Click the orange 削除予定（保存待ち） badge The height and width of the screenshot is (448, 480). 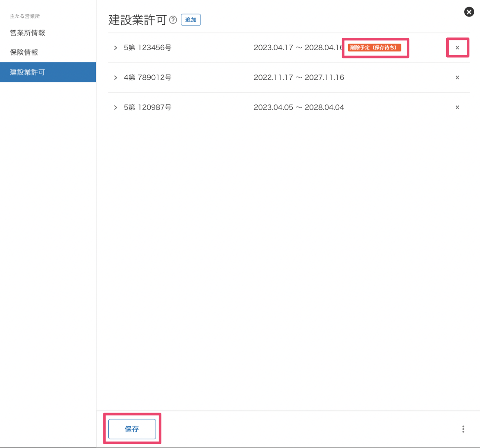[x=374, y=48]
